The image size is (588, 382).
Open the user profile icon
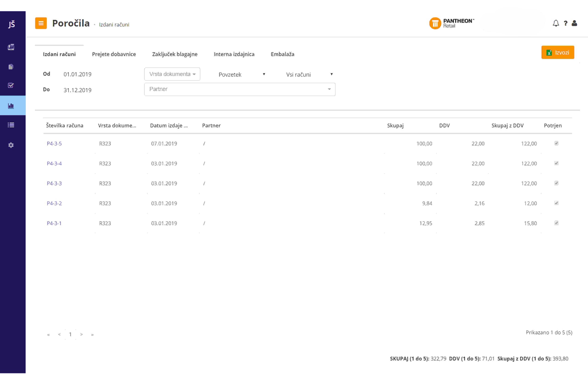pos(574,23)
